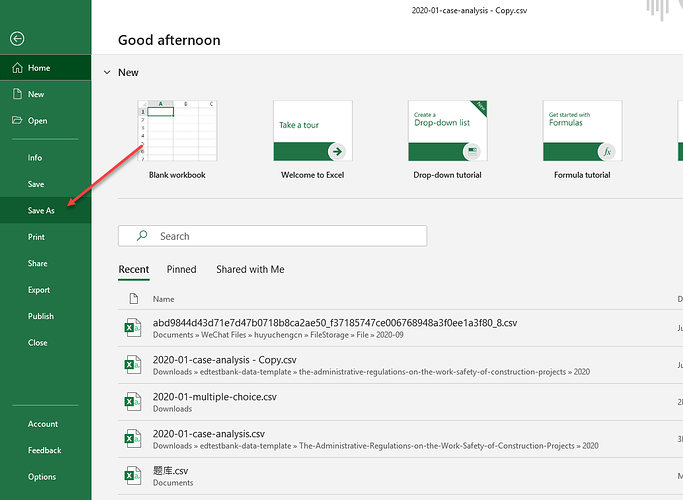Image resolution: width=683 pixels, height=500 pixels.
Task: Click the back arrow circle icon
Action: pos(17,39)
